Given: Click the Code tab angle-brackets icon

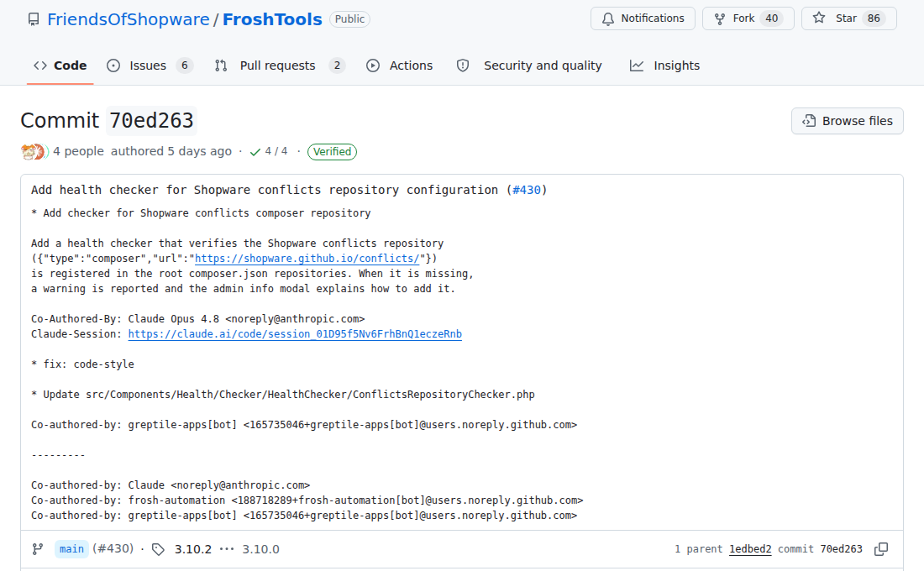Looking at the screenshot, I should pos(40,65).
